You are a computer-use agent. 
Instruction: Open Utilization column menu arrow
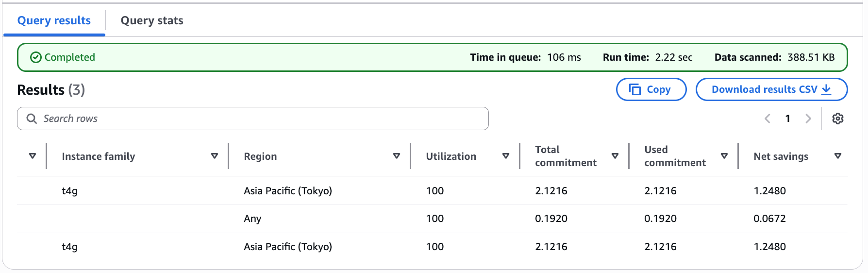point(506,156)
